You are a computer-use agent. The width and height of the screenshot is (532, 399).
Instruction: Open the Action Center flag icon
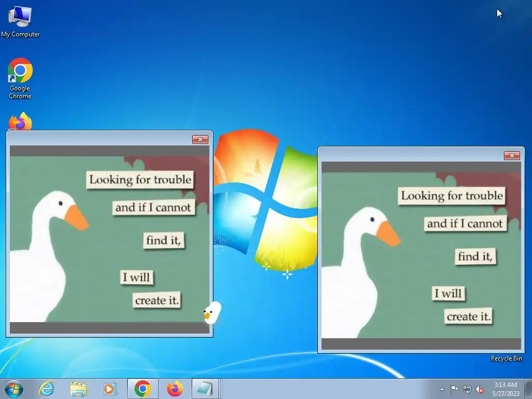454,389
